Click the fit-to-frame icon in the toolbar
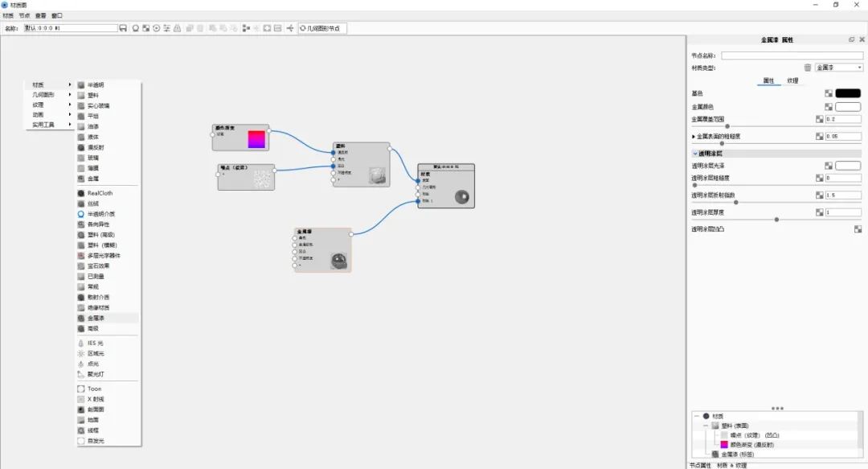Viewport: 868px width, 469px height. click(x=267, y=28)
